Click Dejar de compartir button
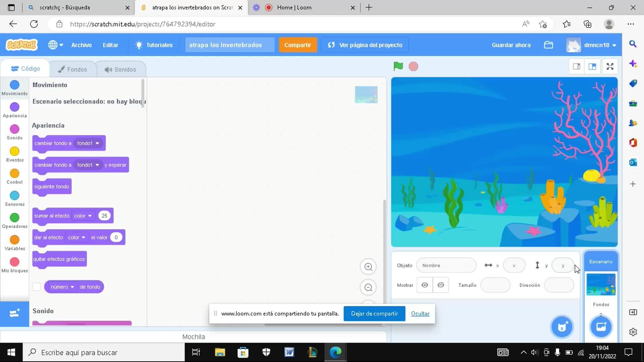Screen dimensions: 644x362 tap(374, 313)
